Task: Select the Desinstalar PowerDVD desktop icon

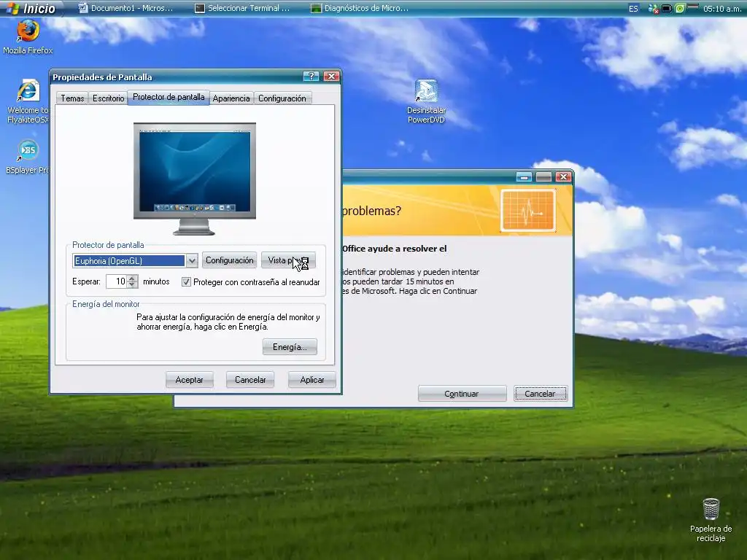Action: [426, 101]
